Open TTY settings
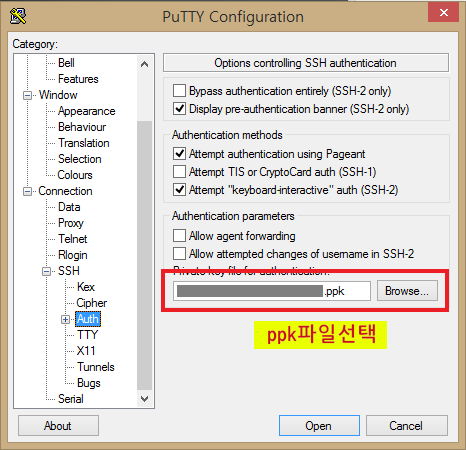The height and width of the screenshot is (450, 466). [x=87, y=335]
